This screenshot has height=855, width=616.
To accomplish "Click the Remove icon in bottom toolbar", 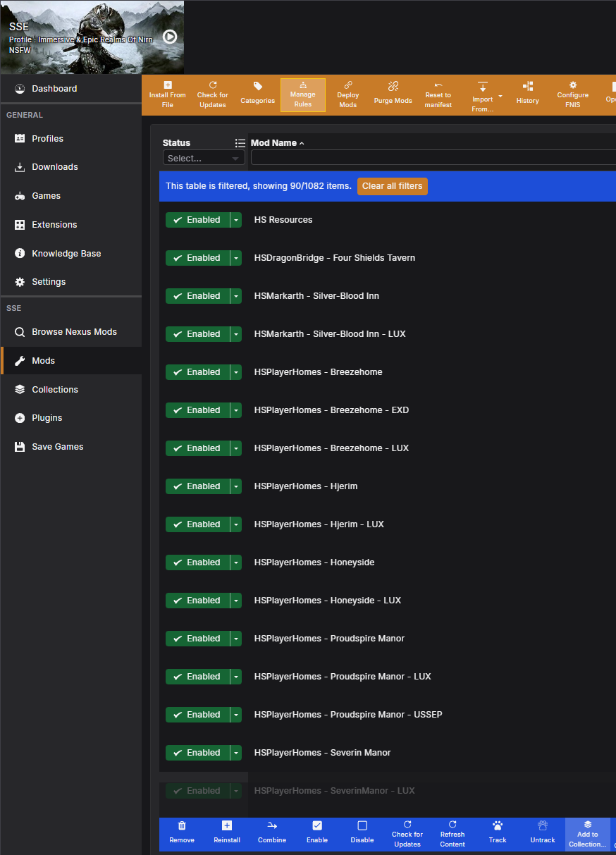I will (182, 834).
